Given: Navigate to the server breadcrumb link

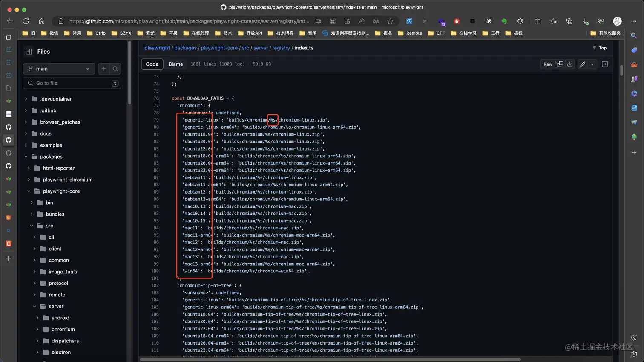Looking at the screenshot, I should [x=261, y=48].
